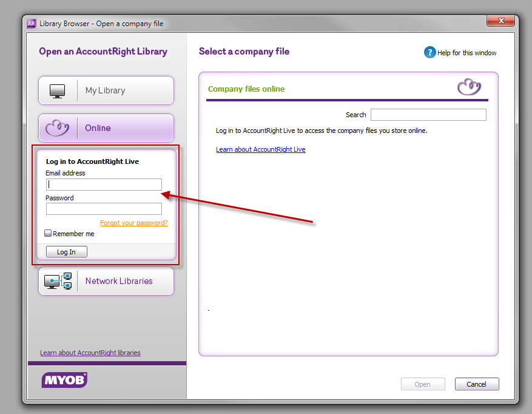This screenshot has height=414, width=532.
Task: Click the cloud icon in Company files online header
Action: (469, 87)
